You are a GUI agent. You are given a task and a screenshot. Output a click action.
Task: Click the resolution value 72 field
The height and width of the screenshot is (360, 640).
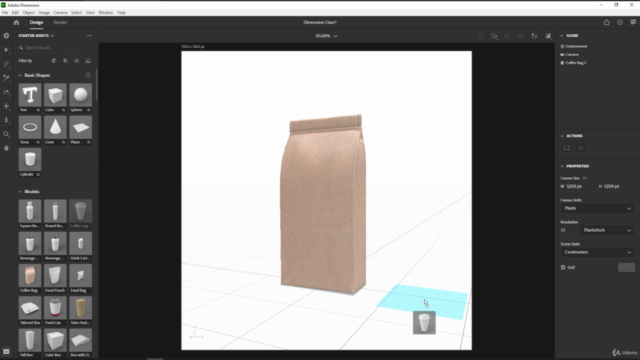[x=569, y=230]
